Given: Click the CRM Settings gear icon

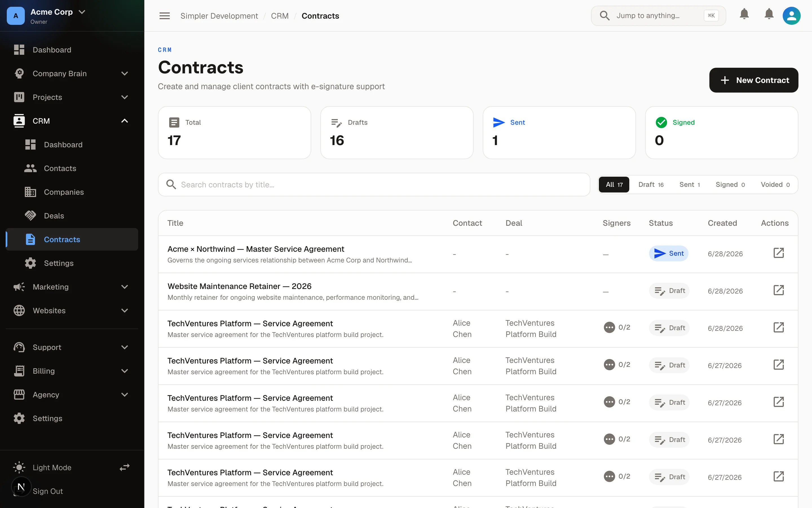Looking at the screenshot, I should click(30, 263).
